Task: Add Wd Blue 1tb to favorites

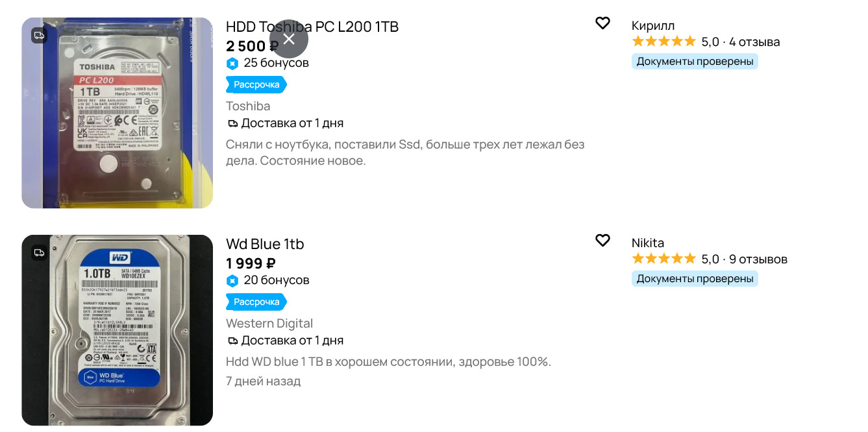Action: (x=602, y=241)
